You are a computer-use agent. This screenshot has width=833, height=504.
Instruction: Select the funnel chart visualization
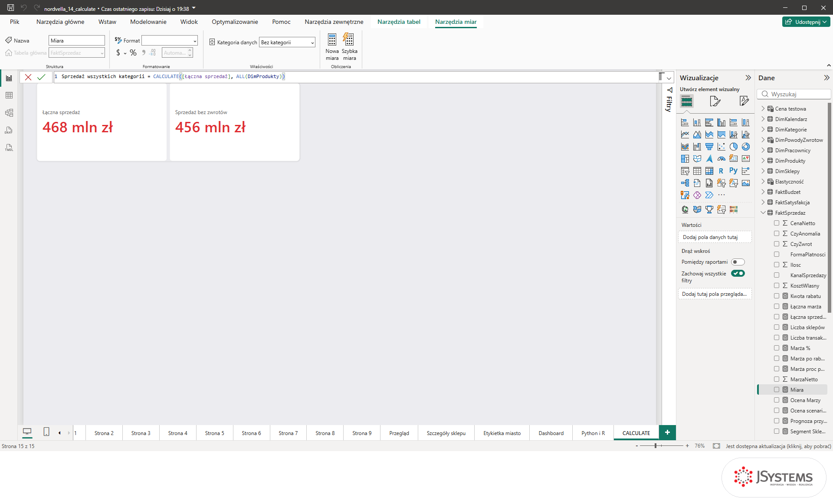(709, 147)
